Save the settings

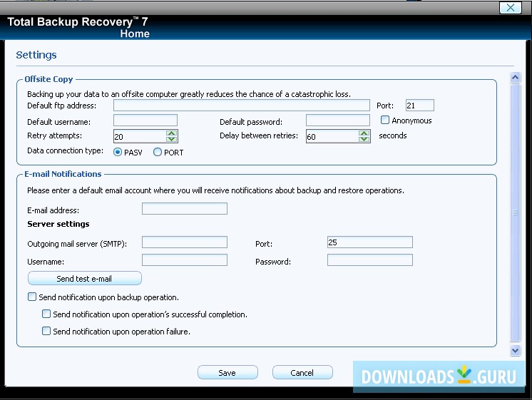(x=227, y=372)
